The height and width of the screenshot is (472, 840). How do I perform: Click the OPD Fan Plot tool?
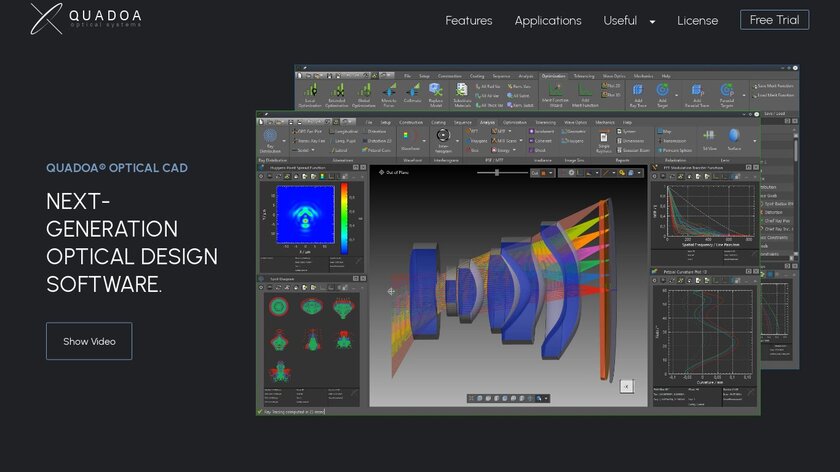tap(307, 131)
